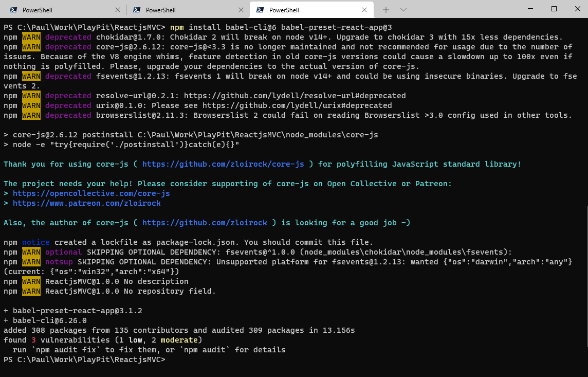Viewport: 588px width, 377px height.
Task: Click the bottom PS prompt line
Action: click(x=84, y=360)
